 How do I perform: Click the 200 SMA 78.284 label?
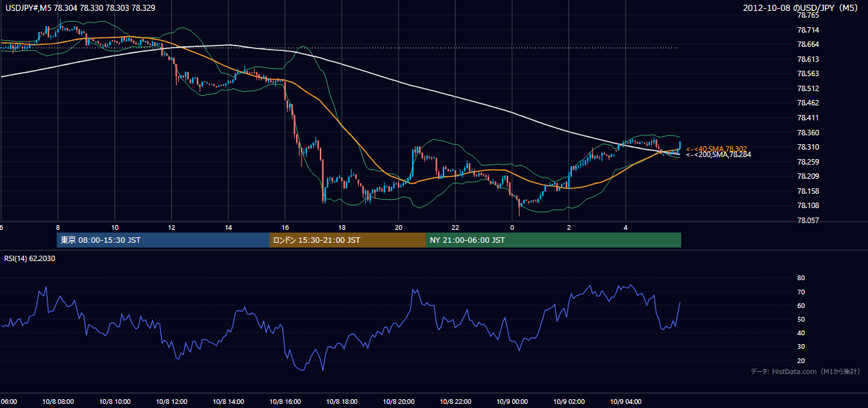pyautogui.click(x=717, y=154)
